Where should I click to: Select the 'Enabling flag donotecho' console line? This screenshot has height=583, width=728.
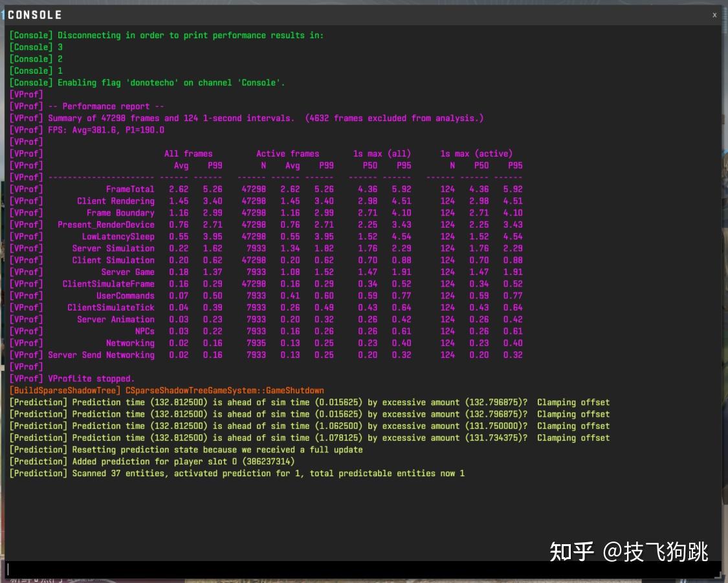pos(147,83)
